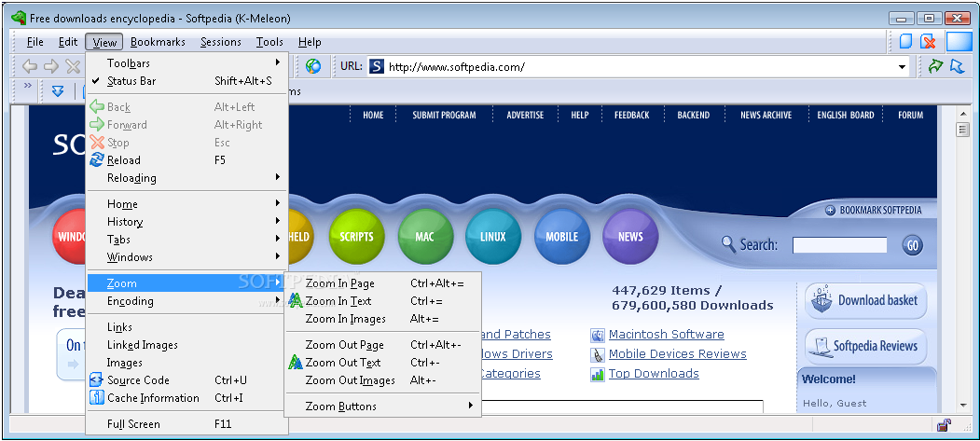Open the Softpedia Reviews button
Screen dimensions: 980x441
(x=865, y=345)
